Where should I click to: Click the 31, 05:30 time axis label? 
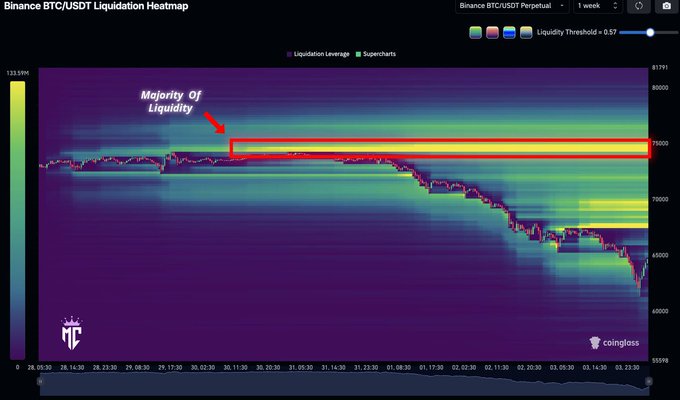click(x=301, y=367)
